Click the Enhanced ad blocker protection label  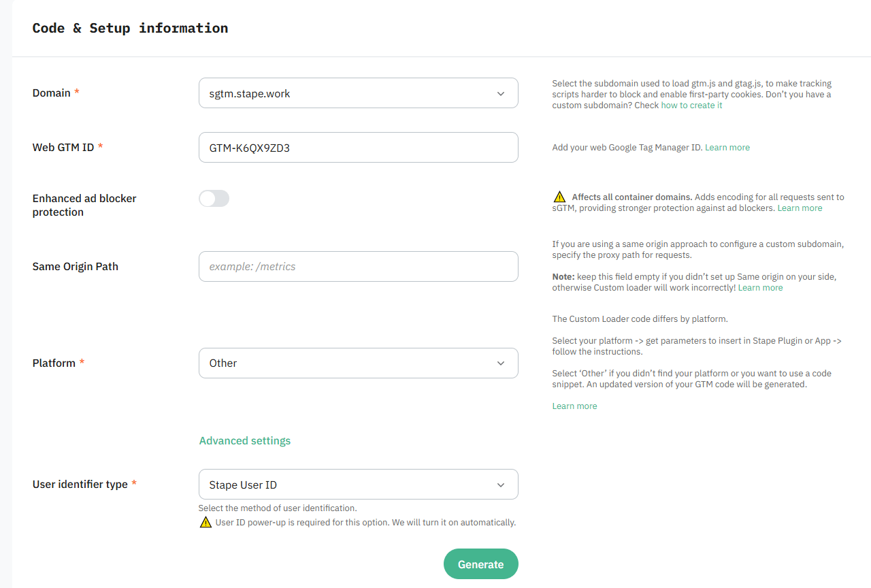(x=84, y=206)
